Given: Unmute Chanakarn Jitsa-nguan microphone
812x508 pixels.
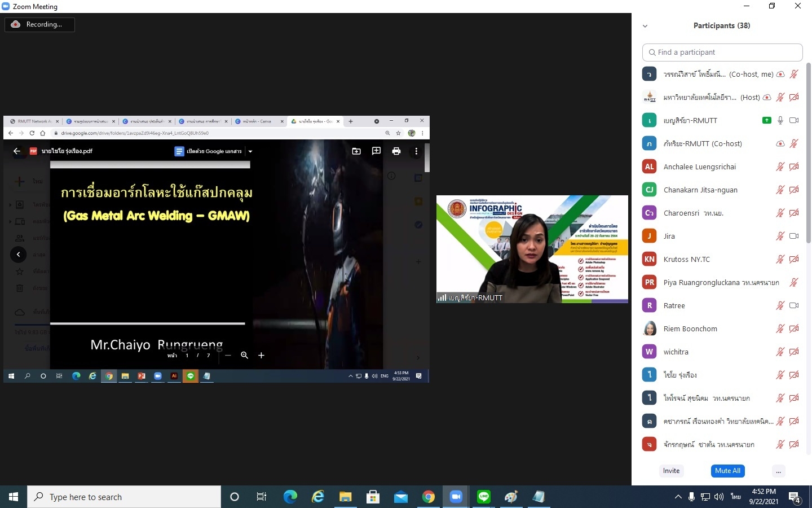Looking at the screenshot, I should (x=780, y=190).
